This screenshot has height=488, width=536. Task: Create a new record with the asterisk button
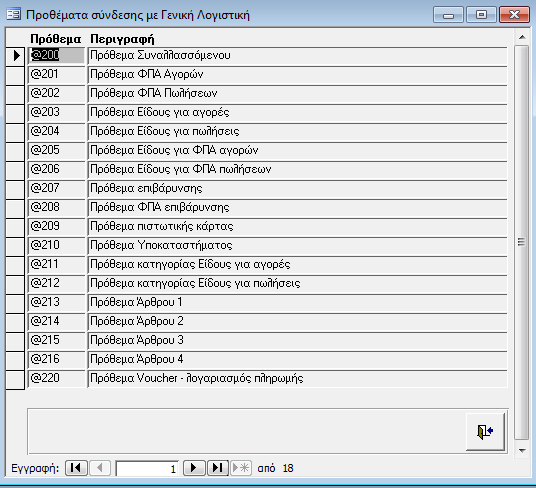(241, 467)
